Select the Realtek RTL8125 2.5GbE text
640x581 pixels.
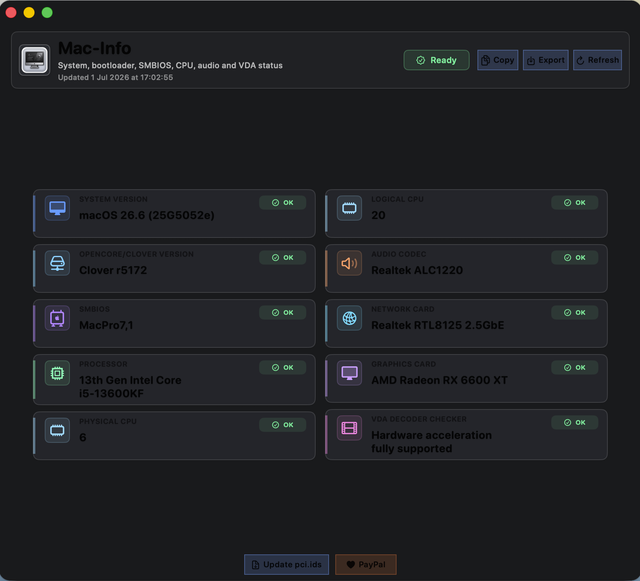438,325
